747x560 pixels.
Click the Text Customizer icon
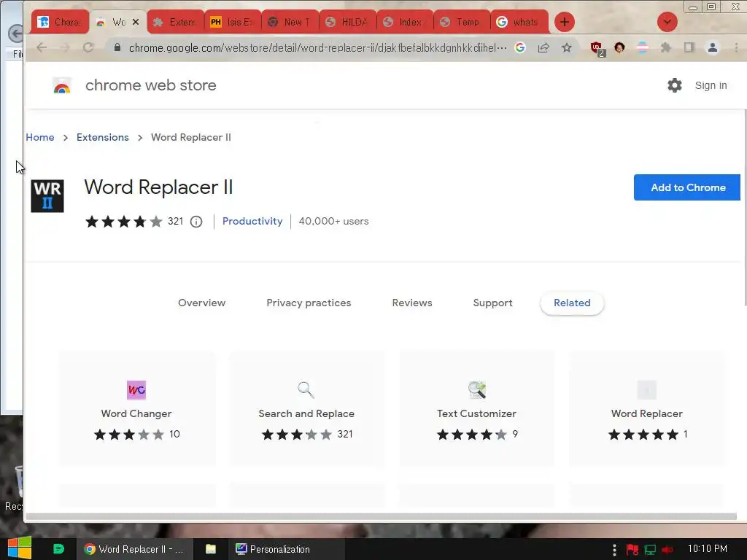(x=476, y=390)
